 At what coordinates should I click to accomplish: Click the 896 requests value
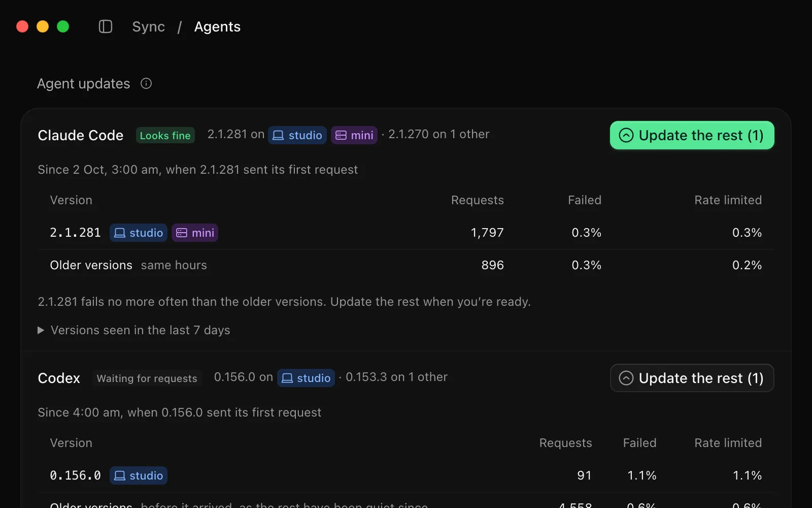[x=493, y=265]
